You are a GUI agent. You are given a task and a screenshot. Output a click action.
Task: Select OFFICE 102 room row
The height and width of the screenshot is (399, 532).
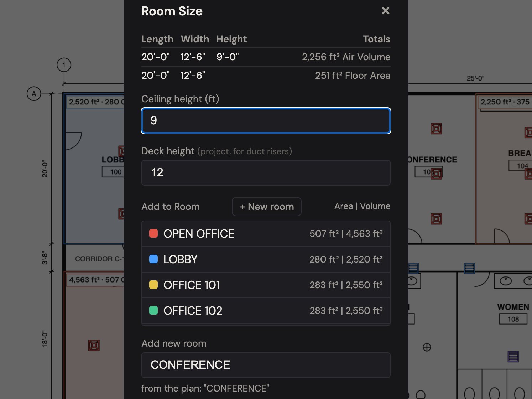(266, 311)
